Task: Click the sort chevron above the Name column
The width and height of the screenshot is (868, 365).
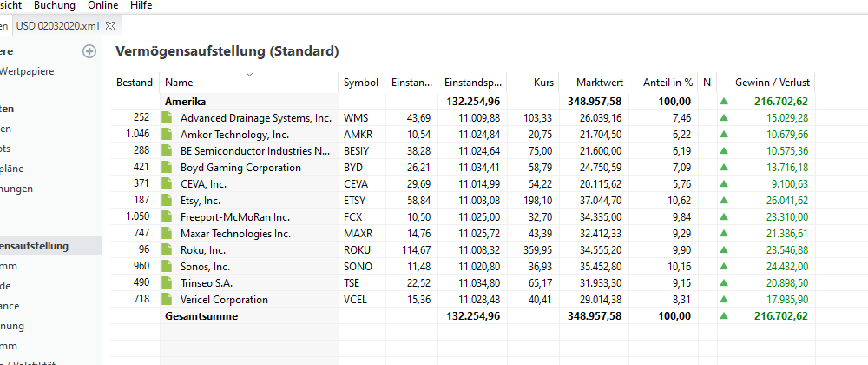Action: (249, 74)
